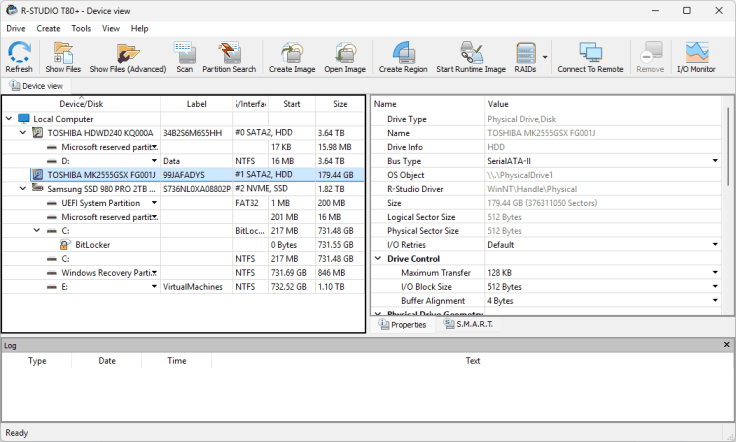Open the UEFI System Partition row dropdown
Screen dimensions: 736x442
pyautogui.click(x=154, y=203)
